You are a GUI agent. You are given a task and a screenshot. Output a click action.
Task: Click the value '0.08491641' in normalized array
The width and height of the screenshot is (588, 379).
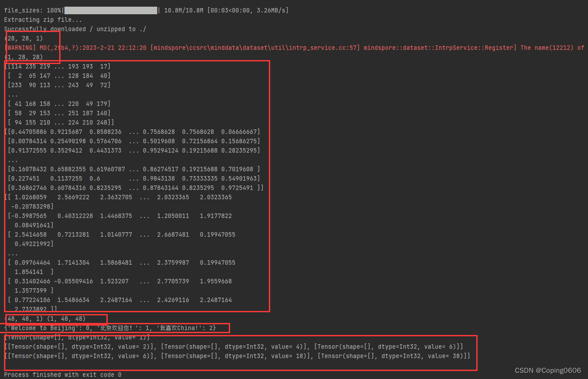pyautogui.click(x=32, y=225)
